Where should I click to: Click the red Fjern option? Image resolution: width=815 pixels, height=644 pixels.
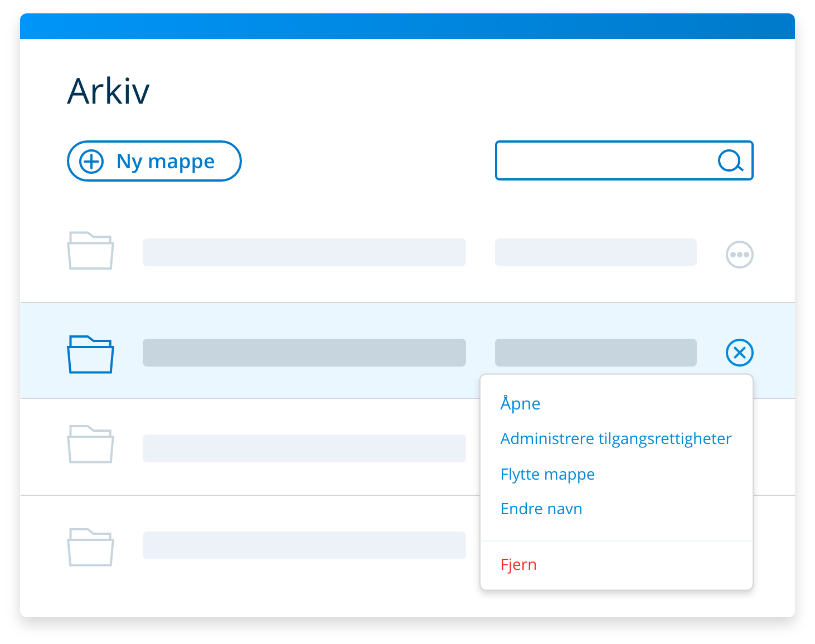[x=518, y=564]
